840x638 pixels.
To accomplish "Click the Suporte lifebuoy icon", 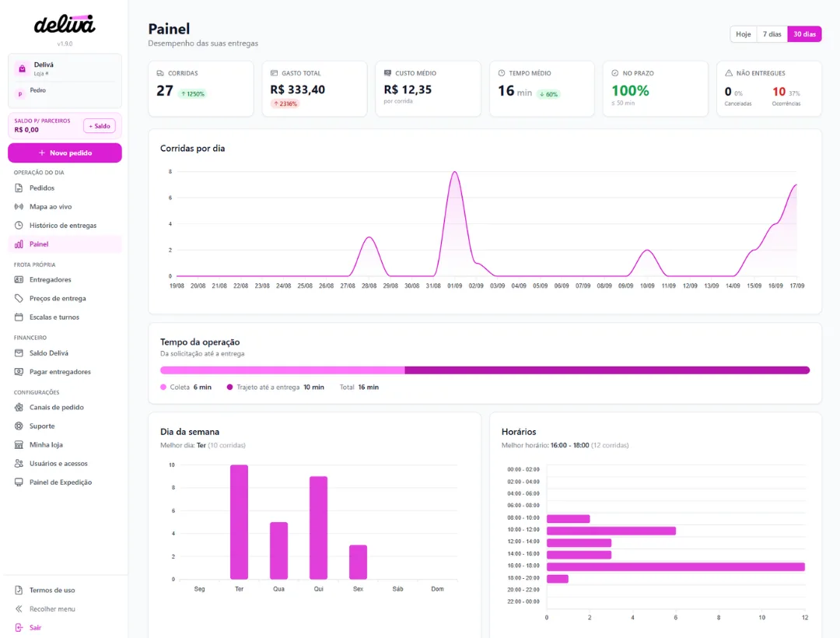I will 19,426.
